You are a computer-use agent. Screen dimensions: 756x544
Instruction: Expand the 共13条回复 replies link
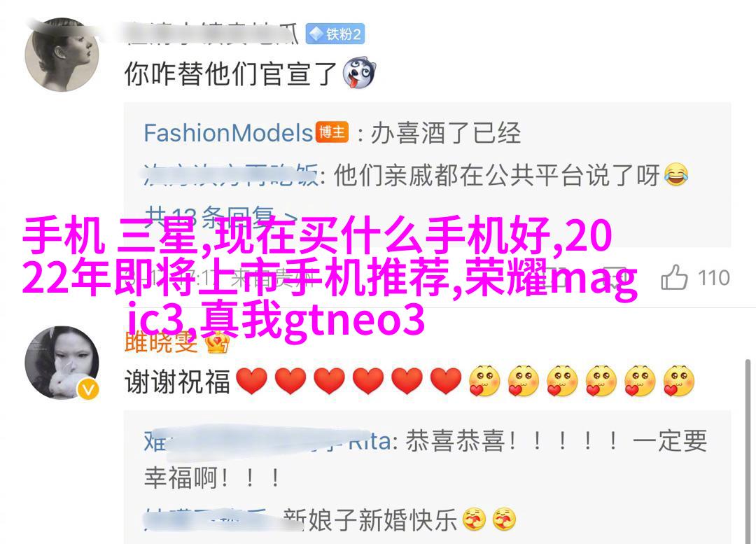[x=220, y=217]
